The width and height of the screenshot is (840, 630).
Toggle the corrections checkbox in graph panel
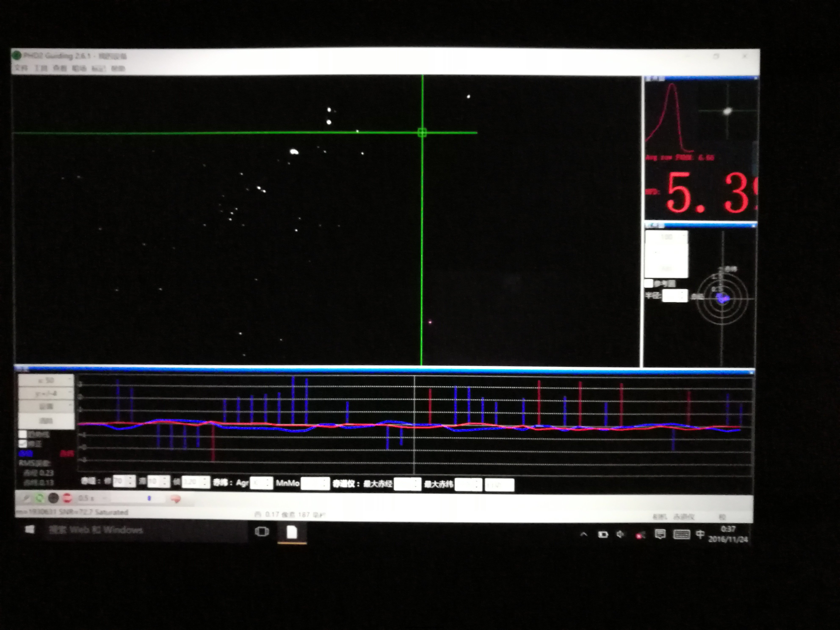[23, 443]
